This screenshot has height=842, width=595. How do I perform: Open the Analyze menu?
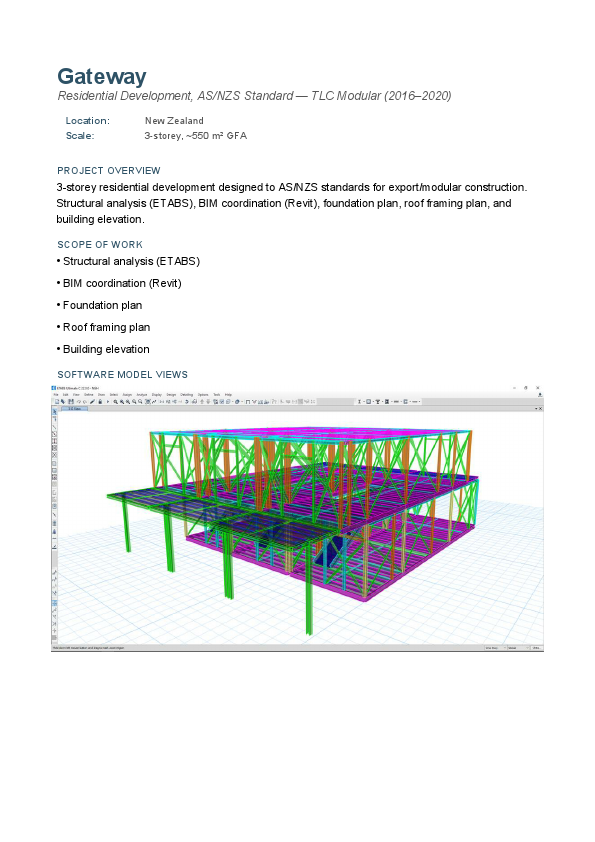click(x=142, y=395)
